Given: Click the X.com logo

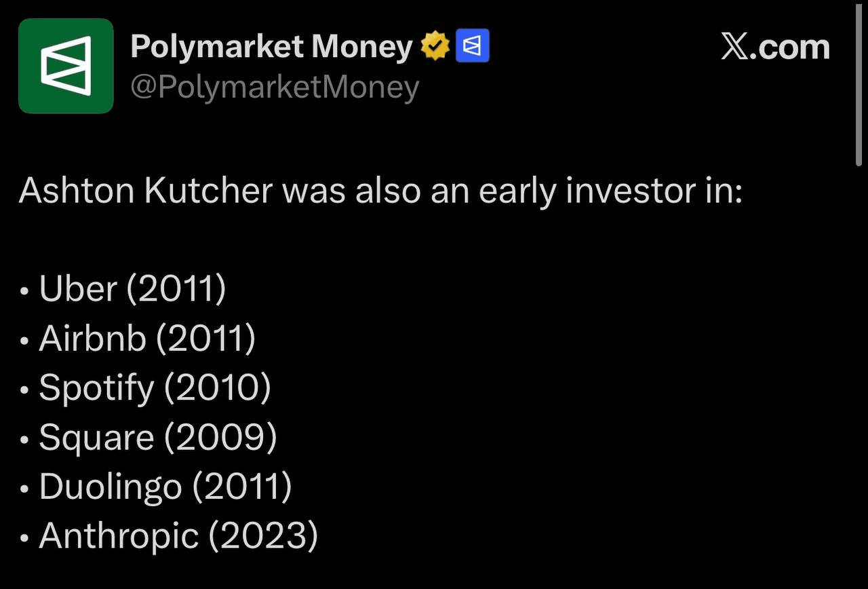Looking at the screenshot, I should click(775, 47).
